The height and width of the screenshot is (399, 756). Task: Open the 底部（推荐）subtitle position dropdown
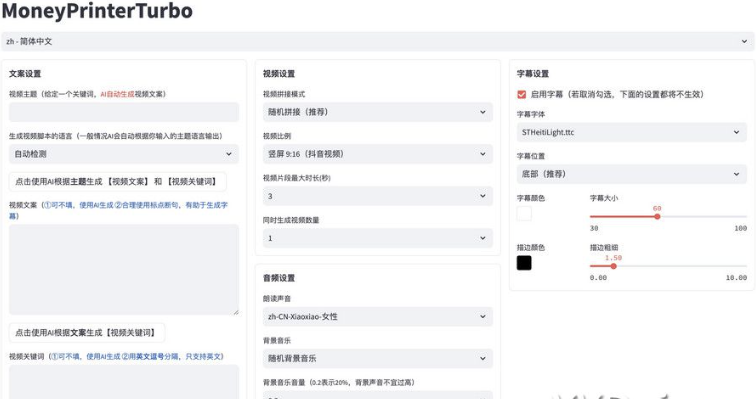tap(632, 174)
